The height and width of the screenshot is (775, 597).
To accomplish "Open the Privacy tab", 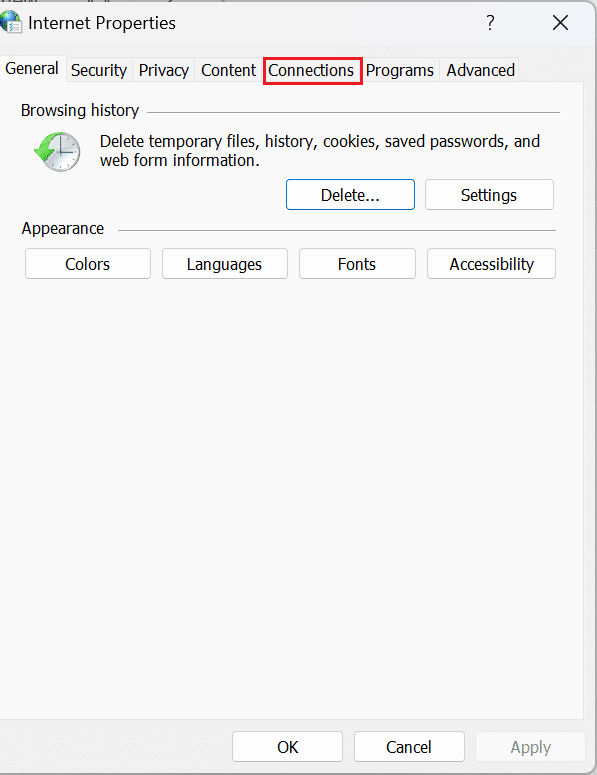I will click(x=164, y=70).
